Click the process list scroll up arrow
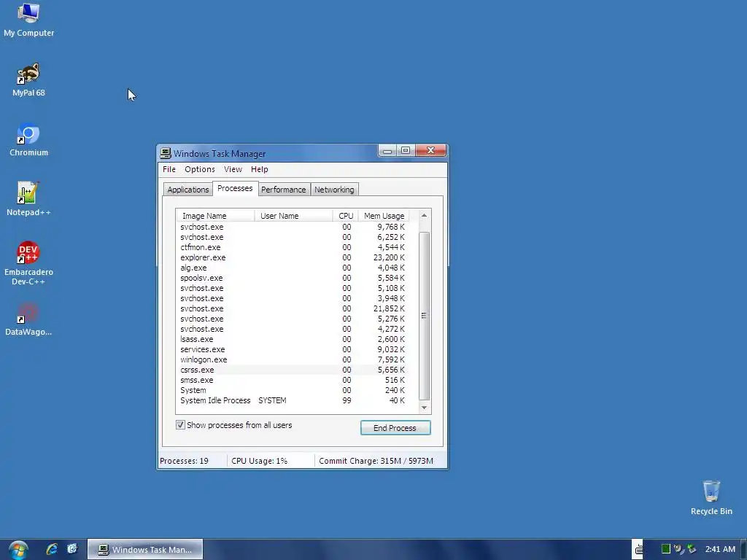747x560 pixels. coord(424,216)
